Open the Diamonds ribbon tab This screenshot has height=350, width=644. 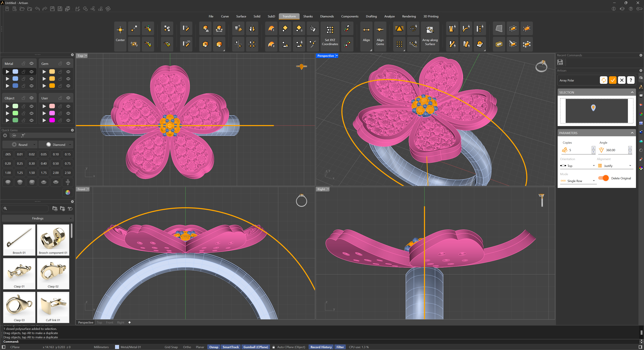(327, 16)
